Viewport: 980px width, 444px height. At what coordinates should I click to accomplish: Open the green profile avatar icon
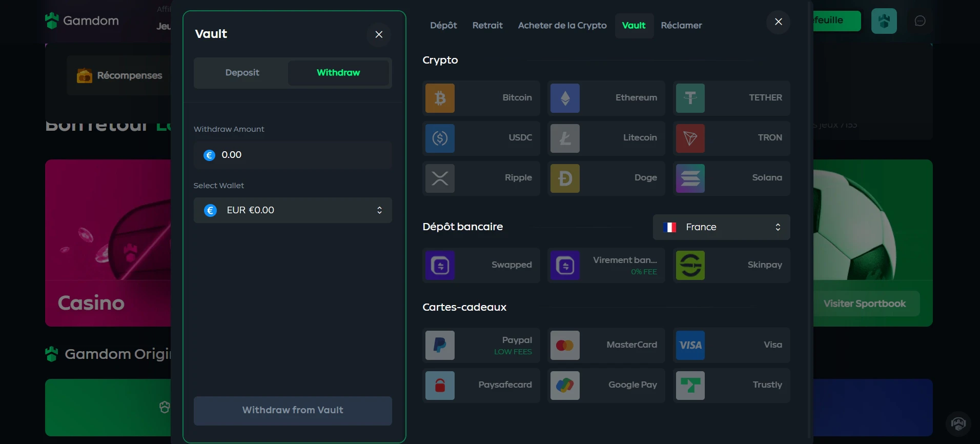click(884, 21)
